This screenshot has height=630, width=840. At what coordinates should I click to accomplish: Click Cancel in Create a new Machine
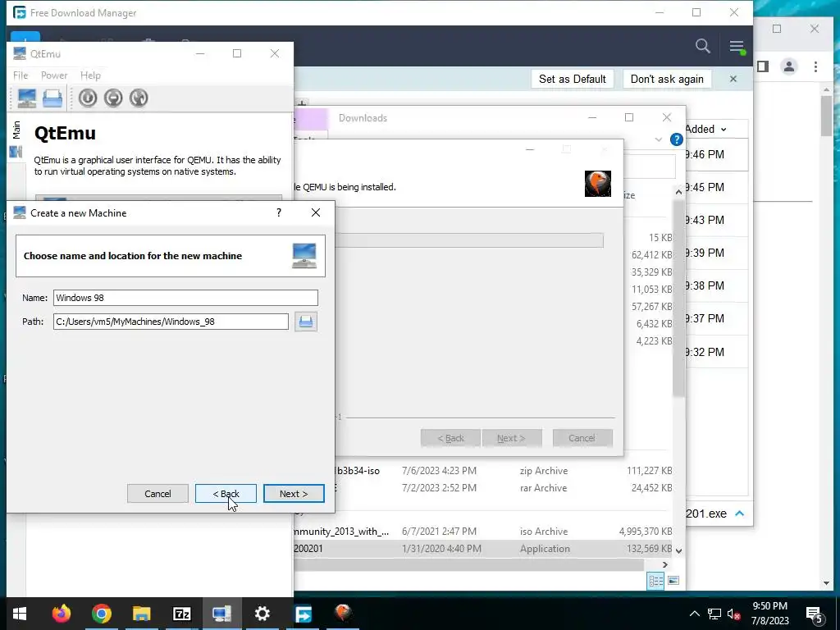[x=157, y=494]
